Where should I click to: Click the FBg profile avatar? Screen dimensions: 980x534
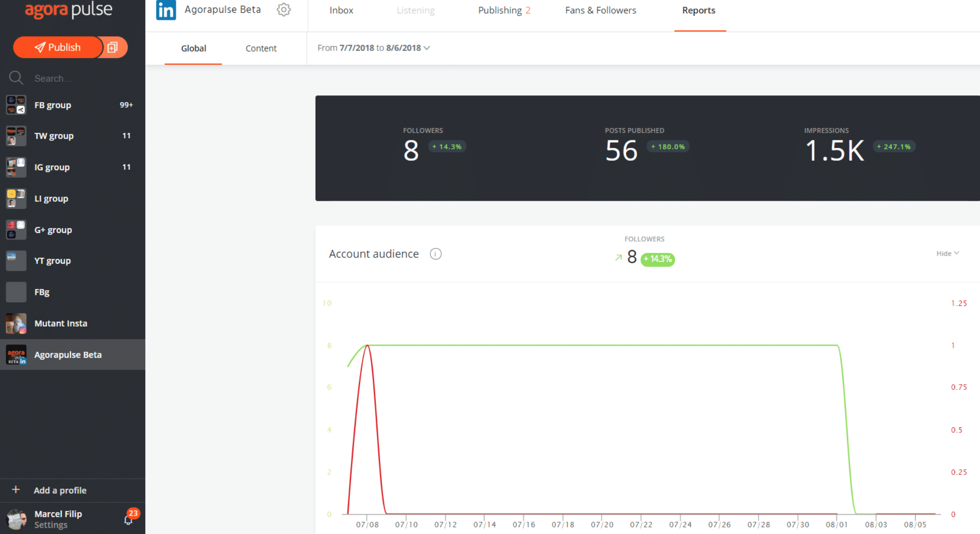coord(16,292)
